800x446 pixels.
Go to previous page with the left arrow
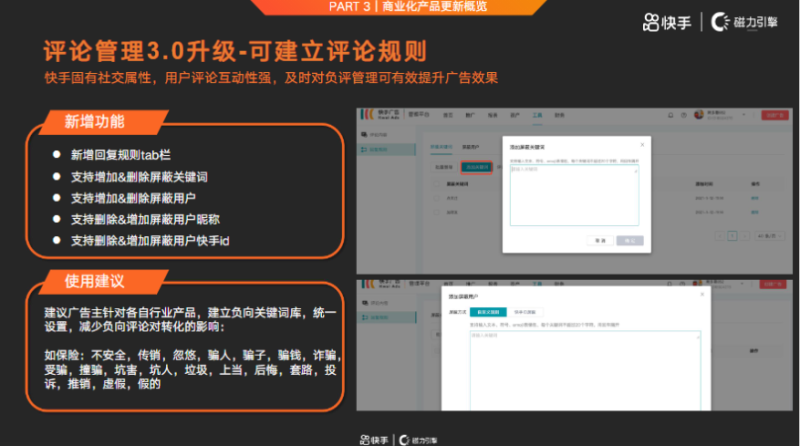(x=720, y=236)
